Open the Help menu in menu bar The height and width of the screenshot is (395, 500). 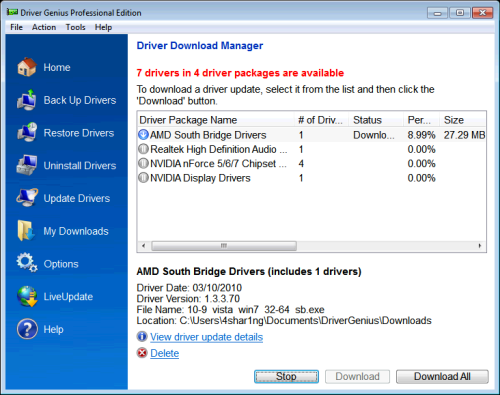click(x=103, y=27)
